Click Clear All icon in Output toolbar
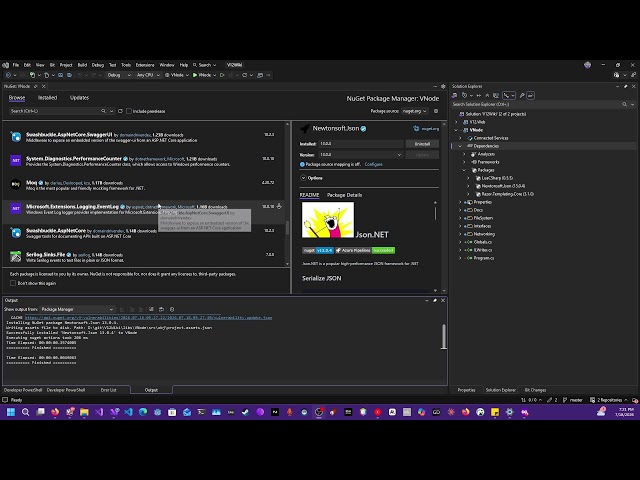 click(151, 309)
